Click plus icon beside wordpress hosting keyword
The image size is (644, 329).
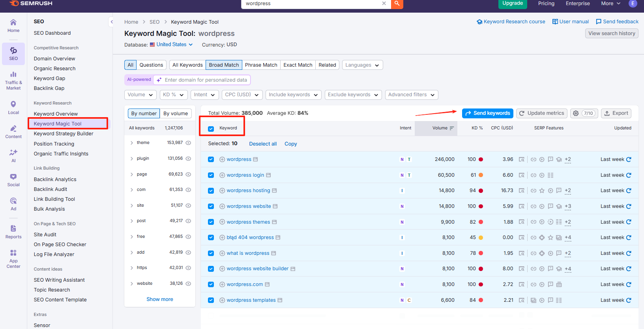coord(222,191)
